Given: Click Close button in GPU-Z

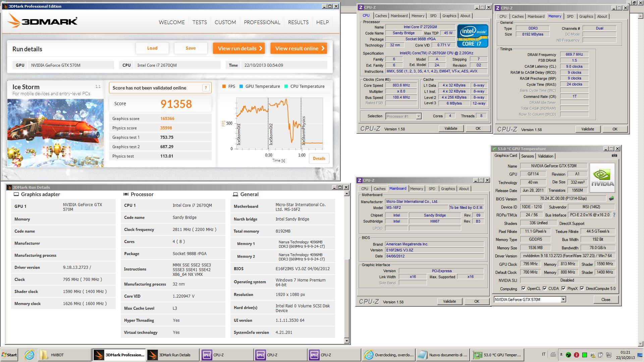Looking at the screenshot, I should (606, 300).
